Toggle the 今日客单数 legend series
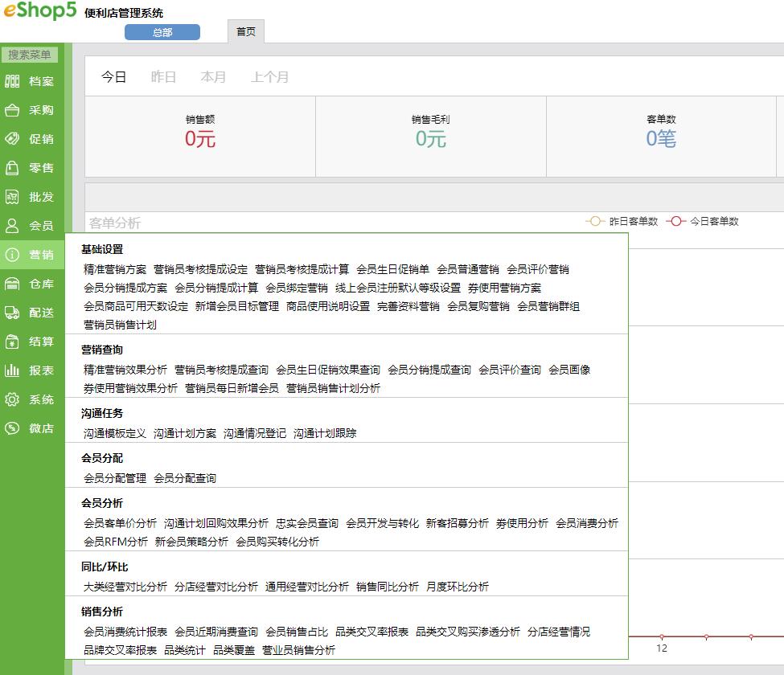This screenshot has width=784, height=675. 702,221
